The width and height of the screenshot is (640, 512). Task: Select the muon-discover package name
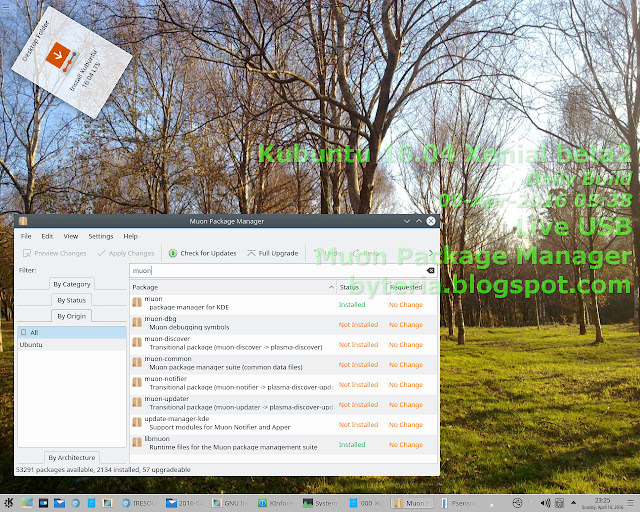(x=167, y=338)
